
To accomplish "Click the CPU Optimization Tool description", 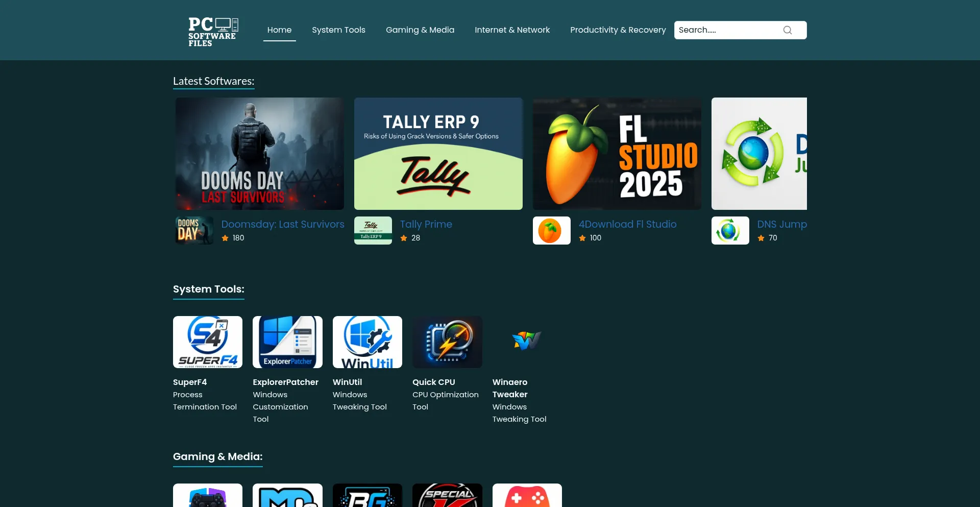I will pyautogui.click(x=446, y=401).
